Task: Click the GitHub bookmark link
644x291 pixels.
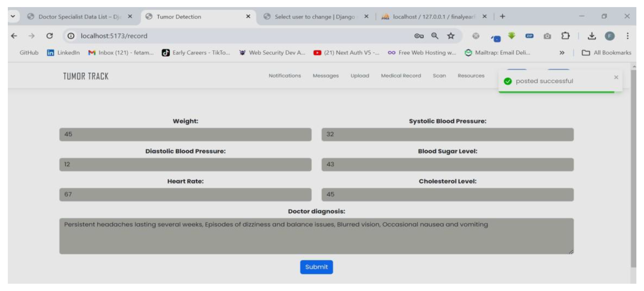Action: tap(29, 53)
